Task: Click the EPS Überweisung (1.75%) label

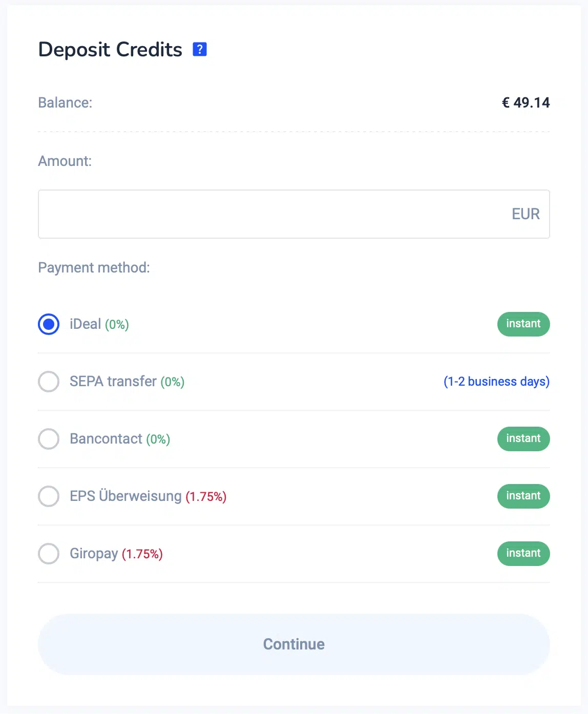Action: pos(148,496)
